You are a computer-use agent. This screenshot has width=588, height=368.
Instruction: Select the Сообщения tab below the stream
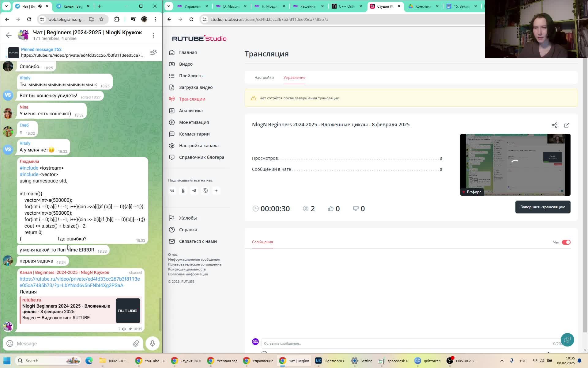coord(262,242)
